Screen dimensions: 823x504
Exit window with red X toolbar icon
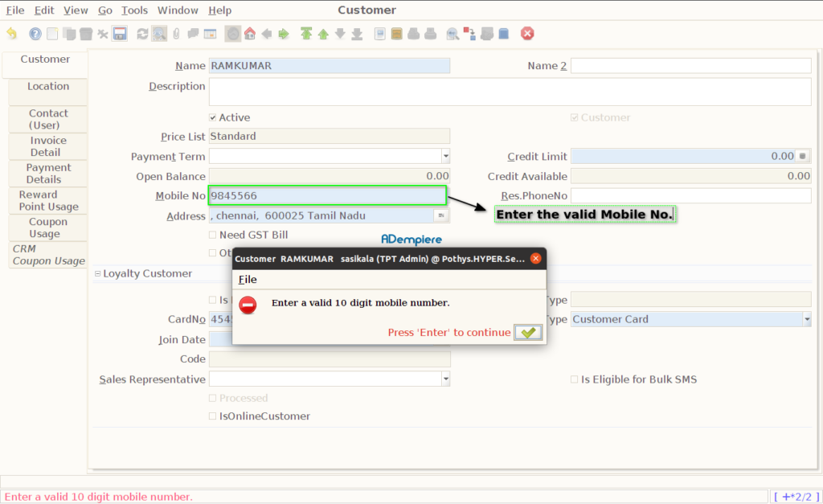tap(527, 34)
